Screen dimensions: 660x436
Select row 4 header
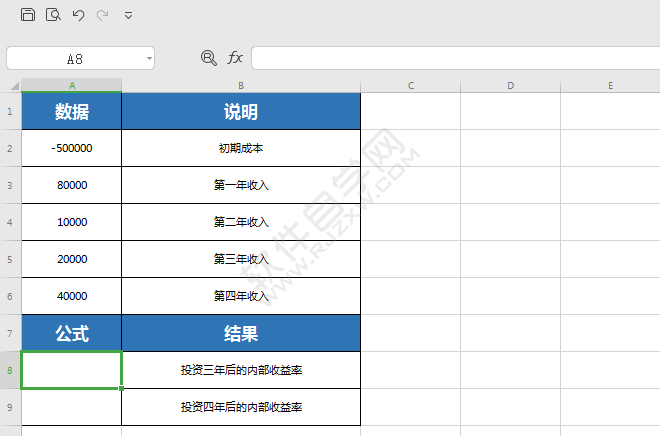coord(10,222)
